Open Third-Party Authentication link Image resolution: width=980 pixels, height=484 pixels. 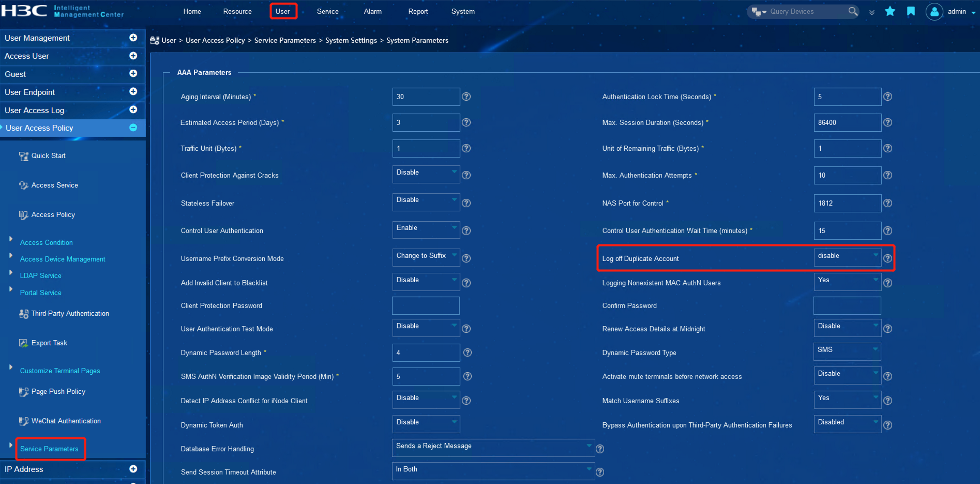coord(70,314)
